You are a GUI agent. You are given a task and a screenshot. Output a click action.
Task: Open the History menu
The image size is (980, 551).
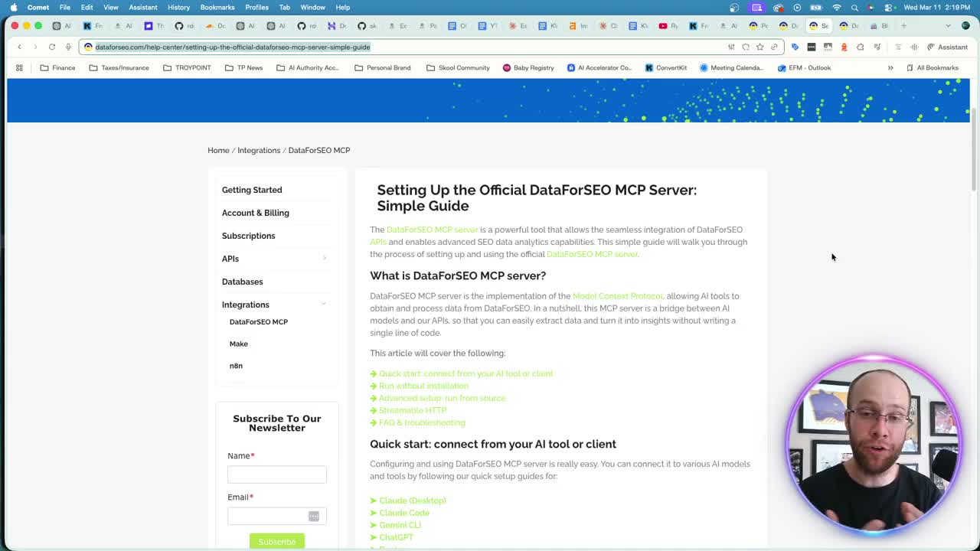178,8
